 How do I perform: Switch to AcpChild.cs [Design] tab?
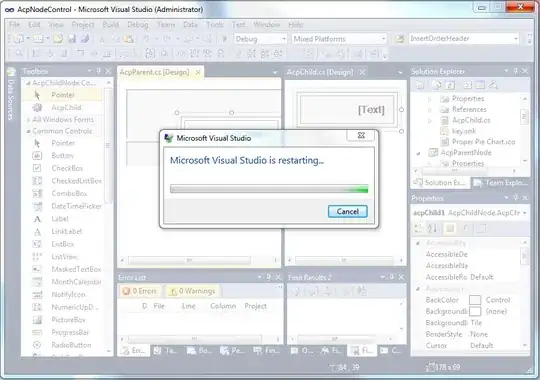tap(320, 72)
